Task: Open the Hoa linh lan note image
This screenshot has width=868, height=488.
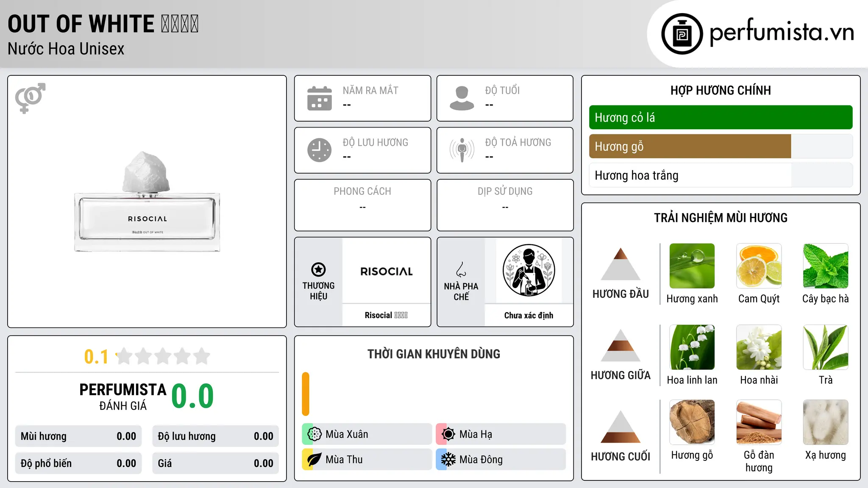Action: [x=692, y=347]
